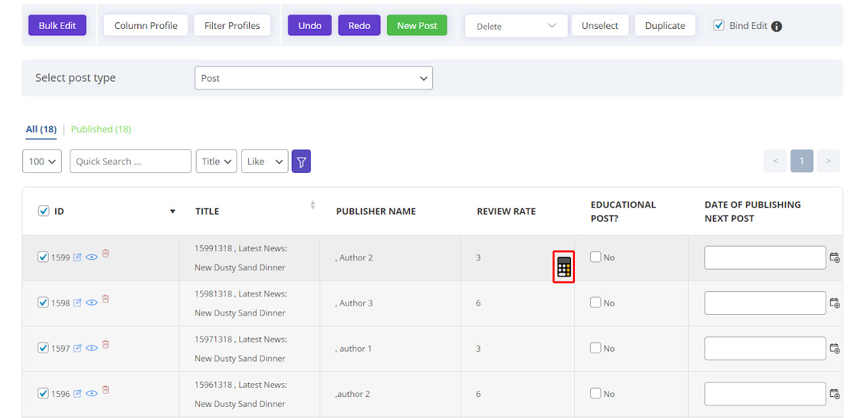
Task: Trash post 1596 using red bin icon
Action: [x=106, y=389]
